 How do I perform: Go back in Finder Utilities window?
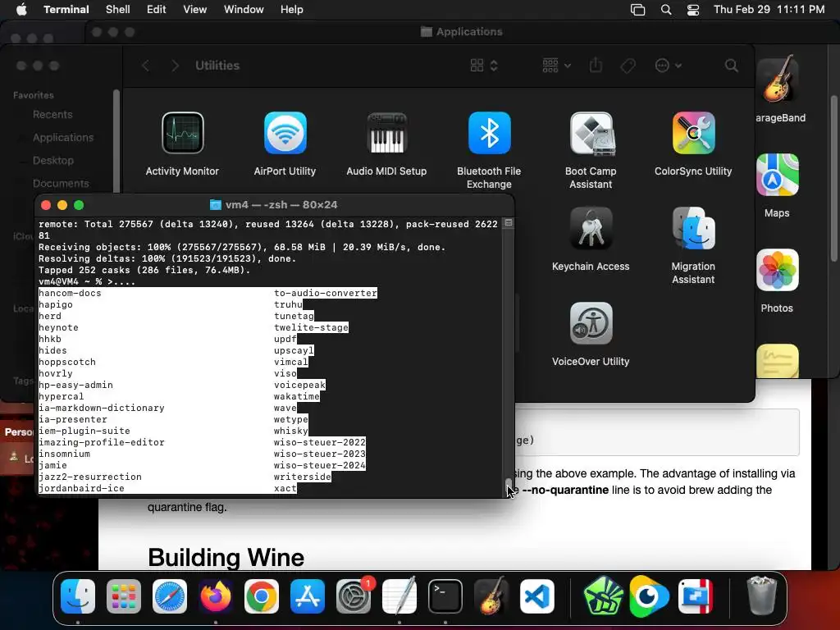146,66
